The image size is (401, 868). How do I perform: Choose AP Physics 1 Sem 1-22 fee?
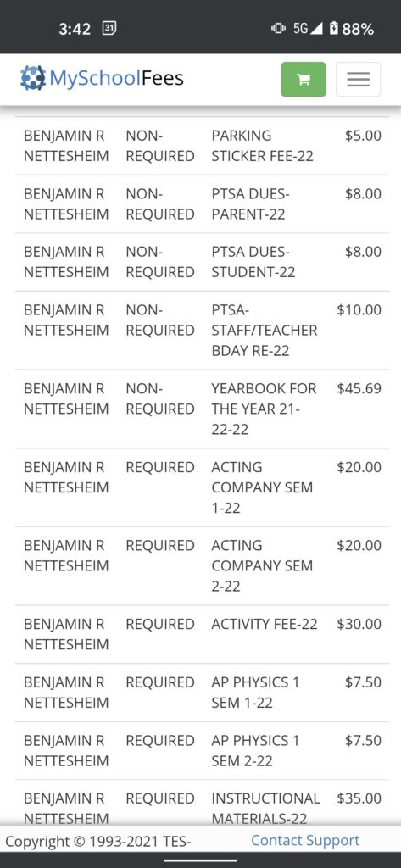point(202,693)
